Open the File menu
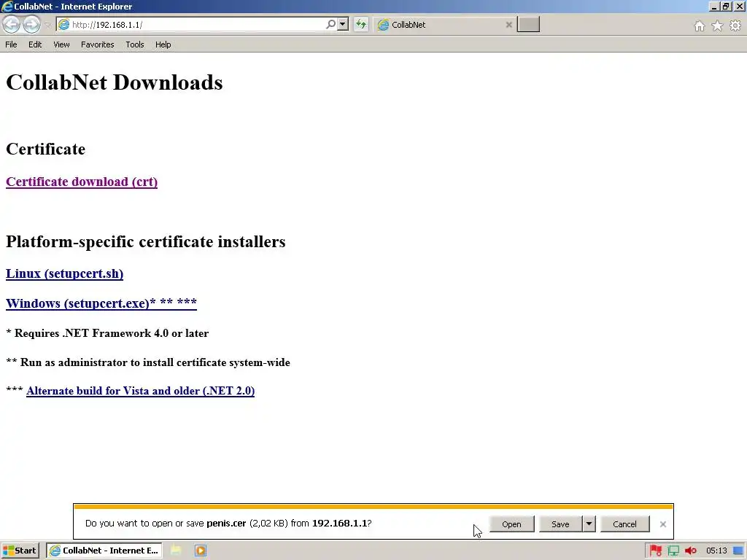 11,44
